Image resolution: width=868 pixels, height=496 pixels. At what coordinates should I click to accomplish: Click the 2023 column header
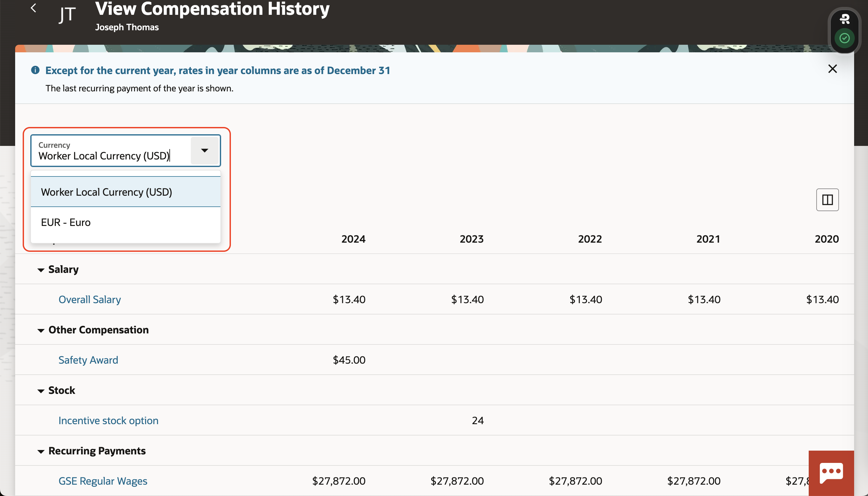(472, 239)
